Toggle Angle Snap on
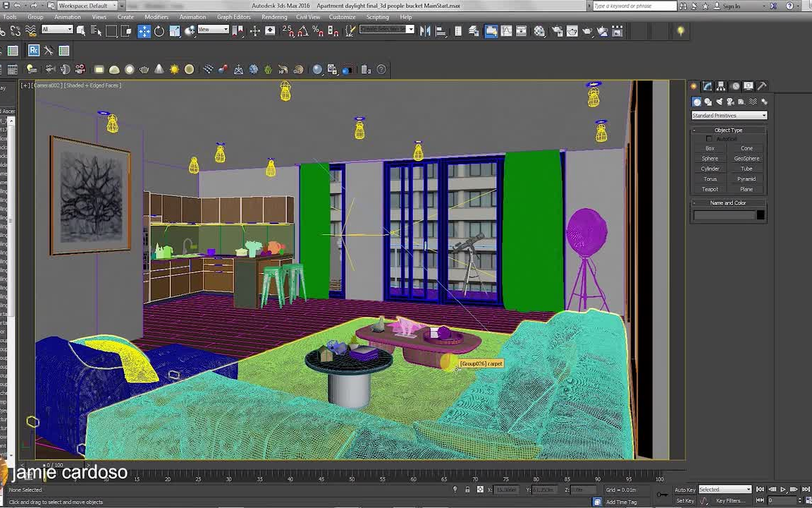This screenshot has width=812, height=508. [304, 30]
